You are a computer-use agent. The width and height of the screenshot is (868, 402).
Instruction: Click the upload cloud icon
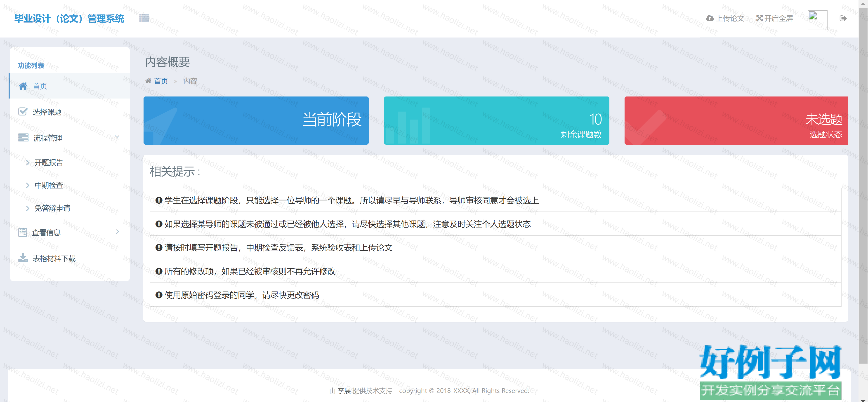tap(710, 18)
